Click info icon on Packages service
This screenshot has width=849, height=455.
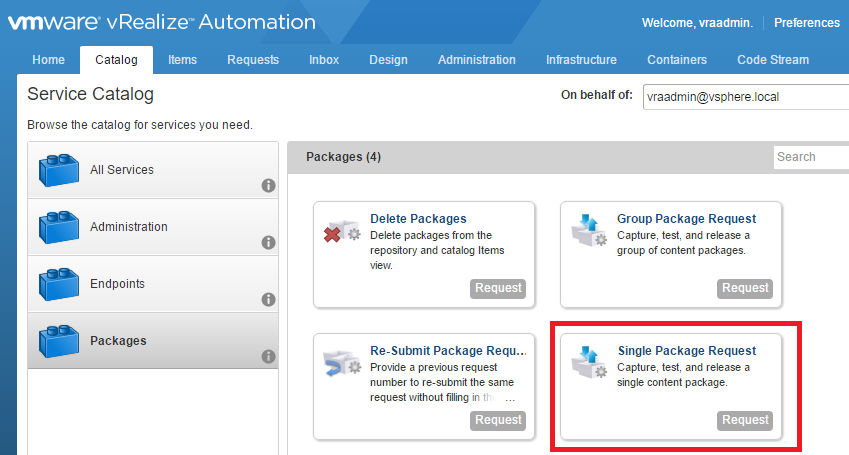pos(268,357)
